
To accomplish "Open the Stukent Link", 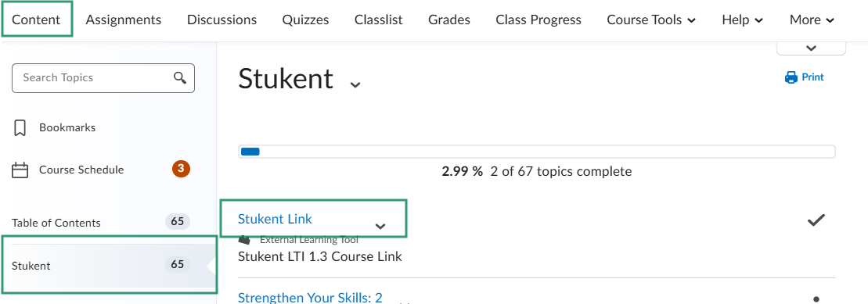I will point(276,219).
